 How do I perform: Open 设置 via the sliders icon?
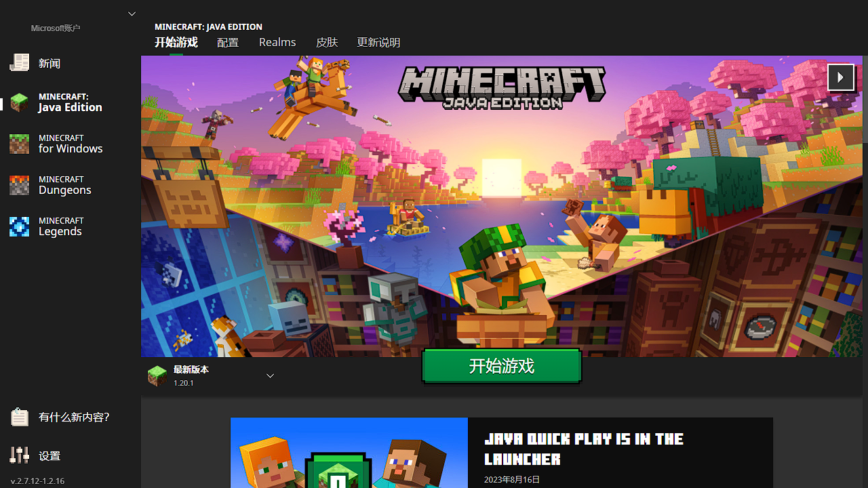(20, 455)
